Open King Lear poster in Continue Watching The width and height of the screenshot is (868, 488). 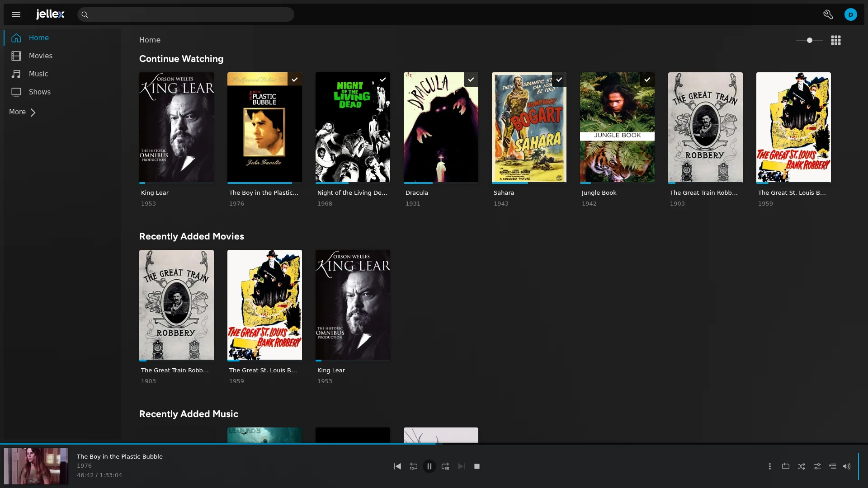(176, 127)
